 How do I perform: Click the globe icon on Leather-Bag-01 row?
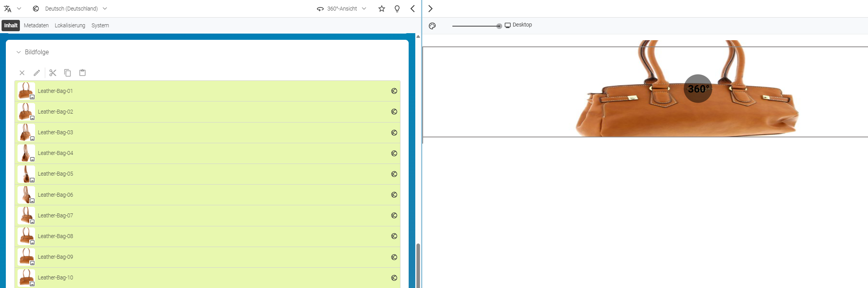[x=394, y=91]
